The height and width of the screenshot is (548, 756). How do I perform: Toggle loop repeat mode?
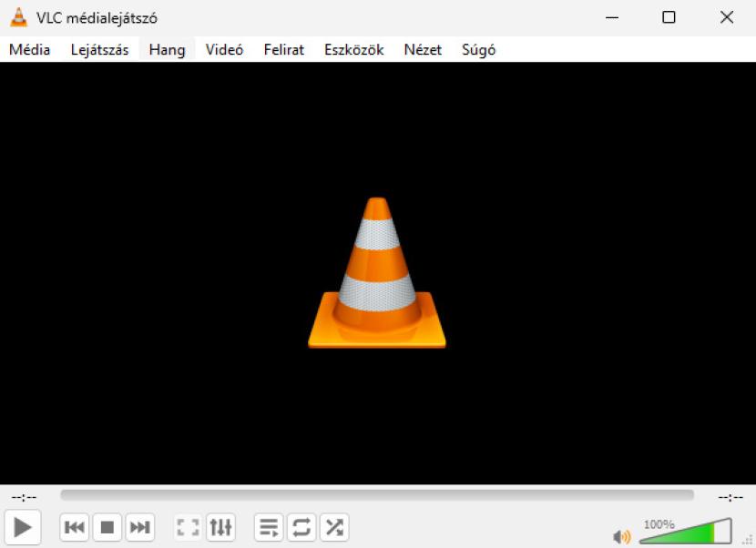click(301, 527)
